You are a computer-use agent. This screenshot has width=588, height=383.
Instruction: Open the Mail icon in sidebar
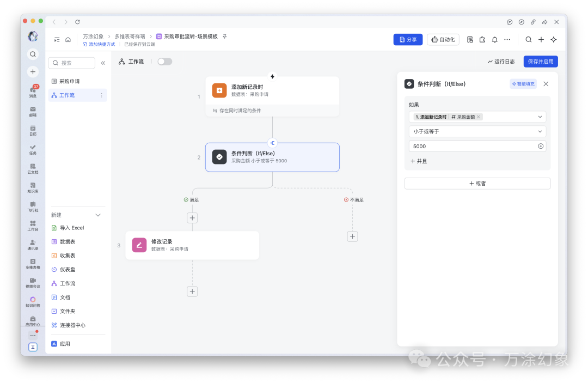coord(33,111)
